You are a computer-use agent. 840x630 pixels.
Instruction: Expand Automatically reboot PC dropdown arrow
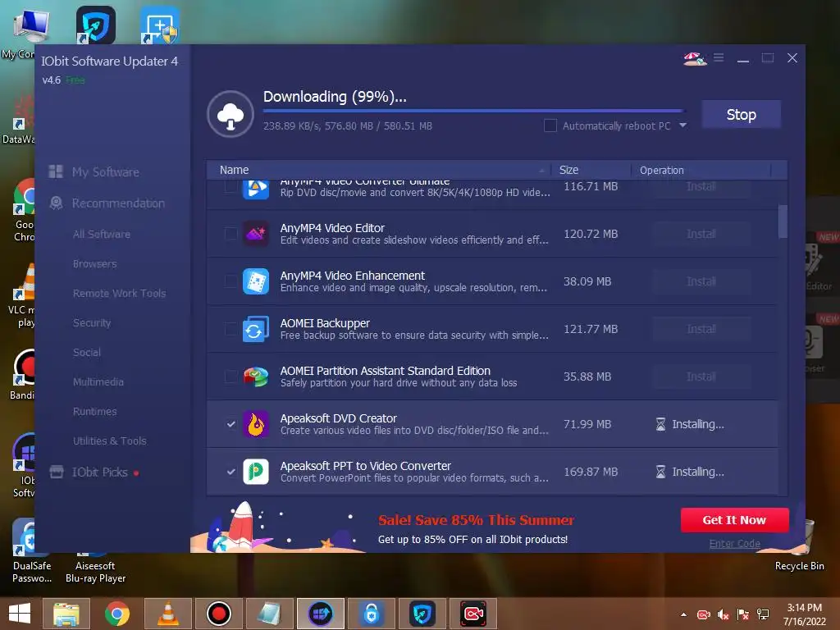pos(683,126)
